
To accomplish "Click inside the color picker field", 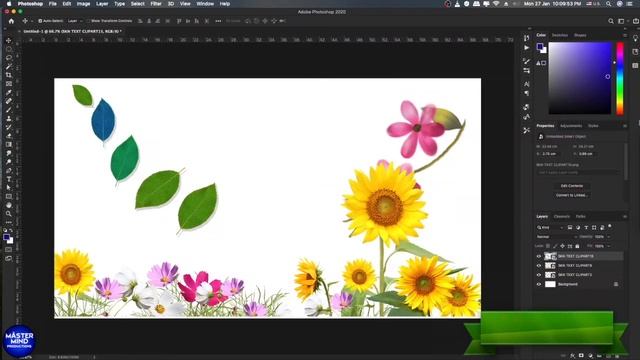I will coord(580,78).
